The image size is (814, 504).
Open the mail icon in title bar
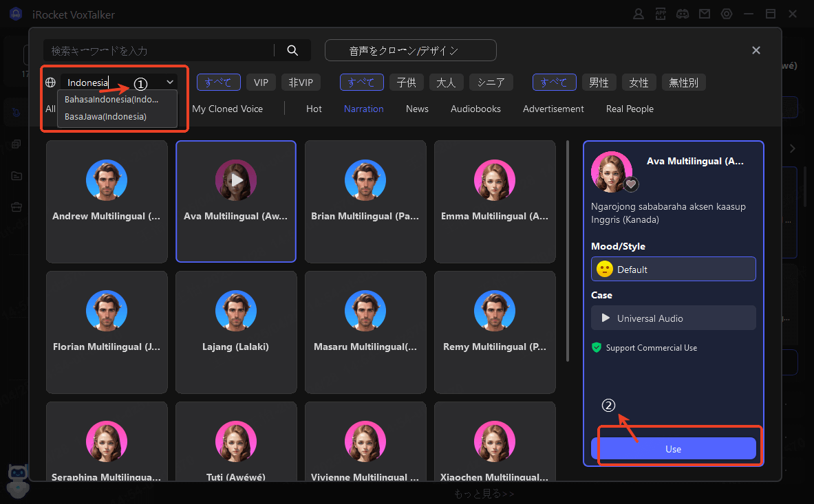(x=705, y=14)
